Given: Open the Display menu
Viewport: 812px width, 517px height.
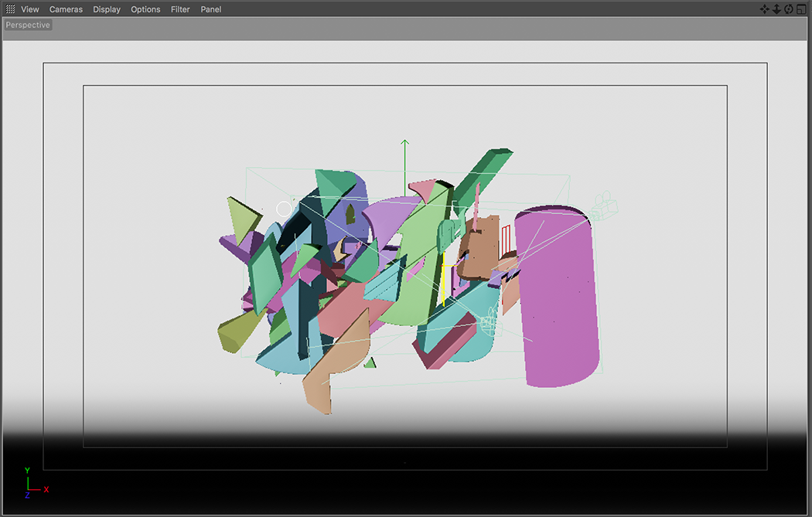Looking at the screenshot, I should [107, 9].
